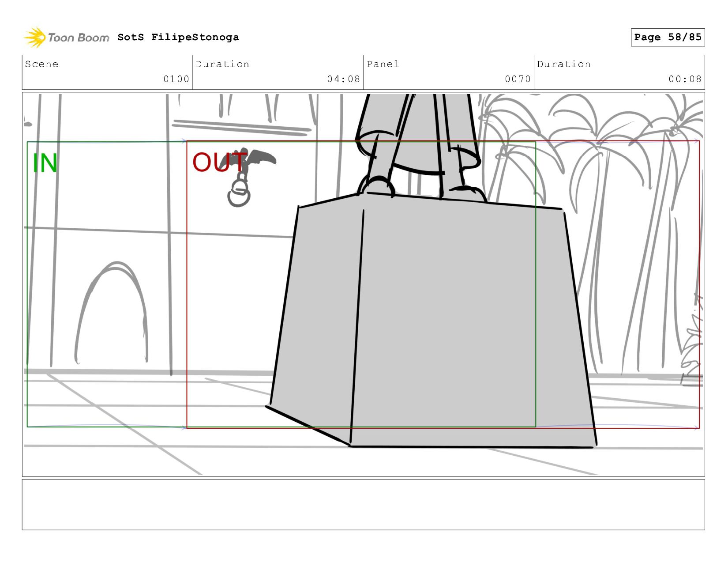Click the Duration label next to Scene
The width and height of the screenshot is (728, 563).
point(222,64)
